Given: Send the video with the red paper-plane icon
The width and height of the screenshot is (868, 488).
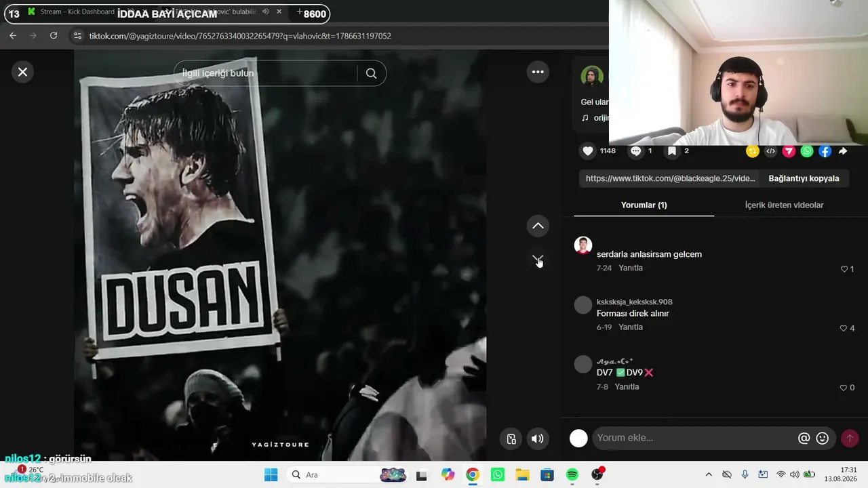Looking at the screenshot, I should [x=789, y=151].
